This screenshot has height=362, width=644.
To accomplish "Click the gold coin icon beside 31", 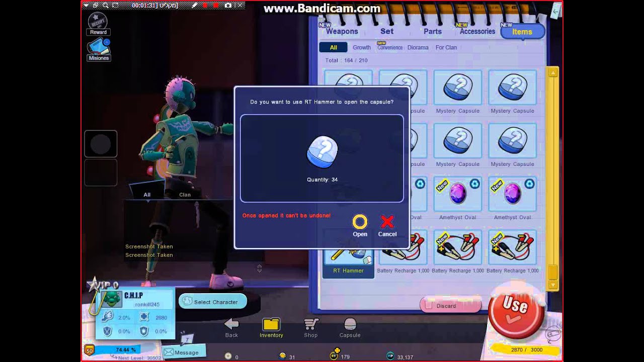I will pyautogui.click(x=283, y=356).
